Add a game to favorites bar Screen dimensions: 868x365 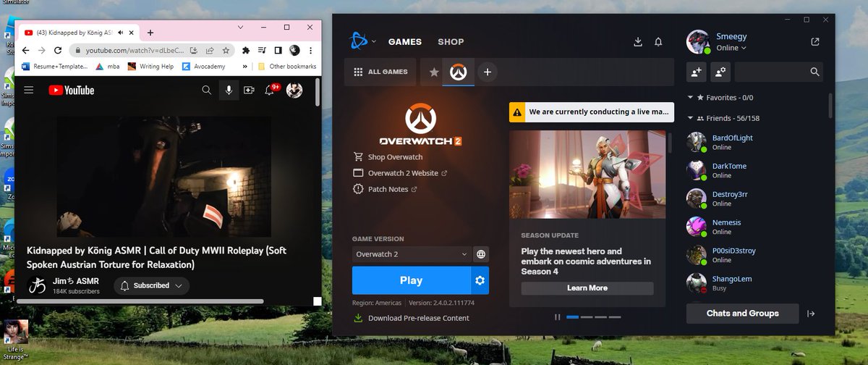[488, 72]
